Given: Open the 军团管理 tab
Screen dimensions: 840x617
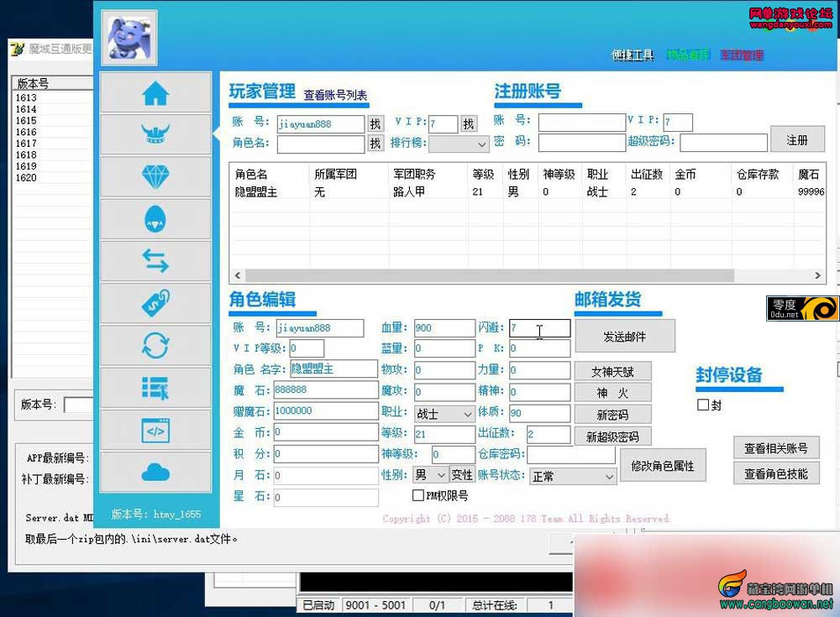Looking at the screenshot, I should (742, 55).
